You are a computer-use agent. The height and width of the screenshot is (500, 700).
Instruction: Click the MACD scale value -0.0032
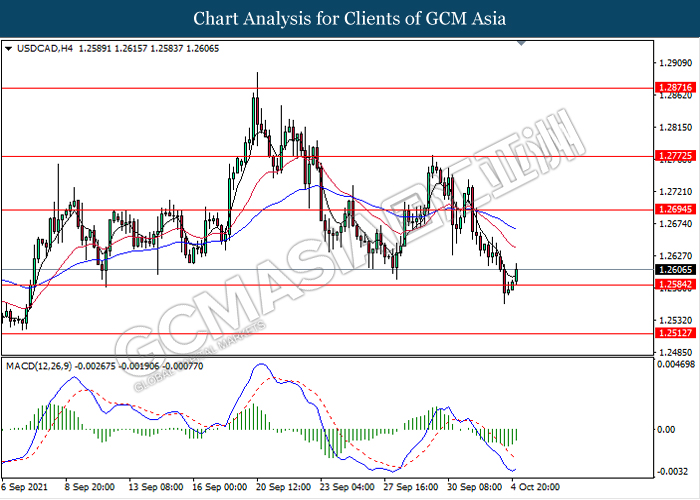point(675,472)
